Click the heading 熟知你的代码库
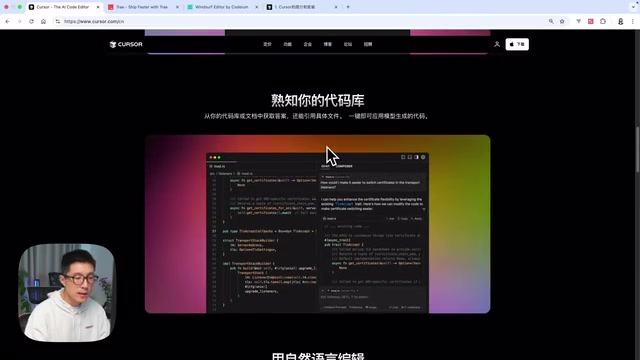 [x=318, y=100]
